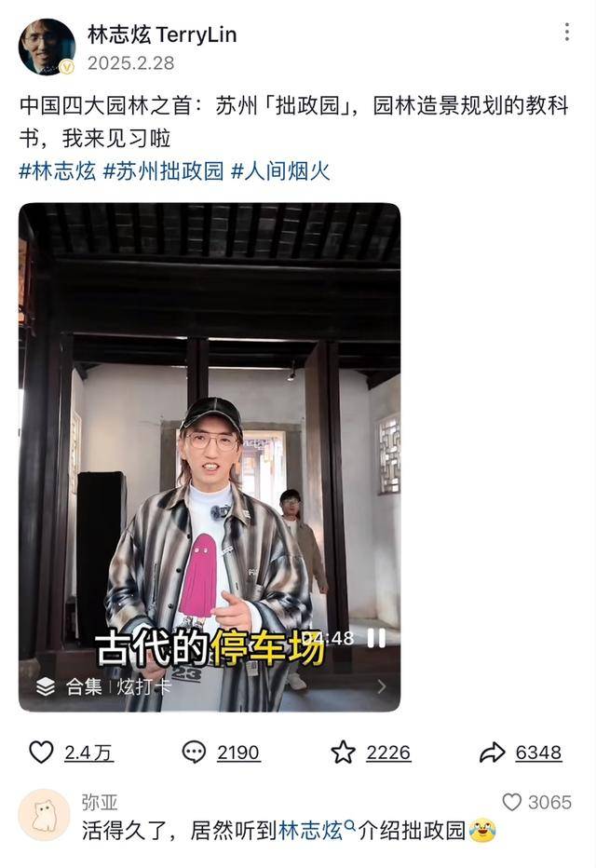Open the 合集 炫打卡 collection bar

pos(210,687)
